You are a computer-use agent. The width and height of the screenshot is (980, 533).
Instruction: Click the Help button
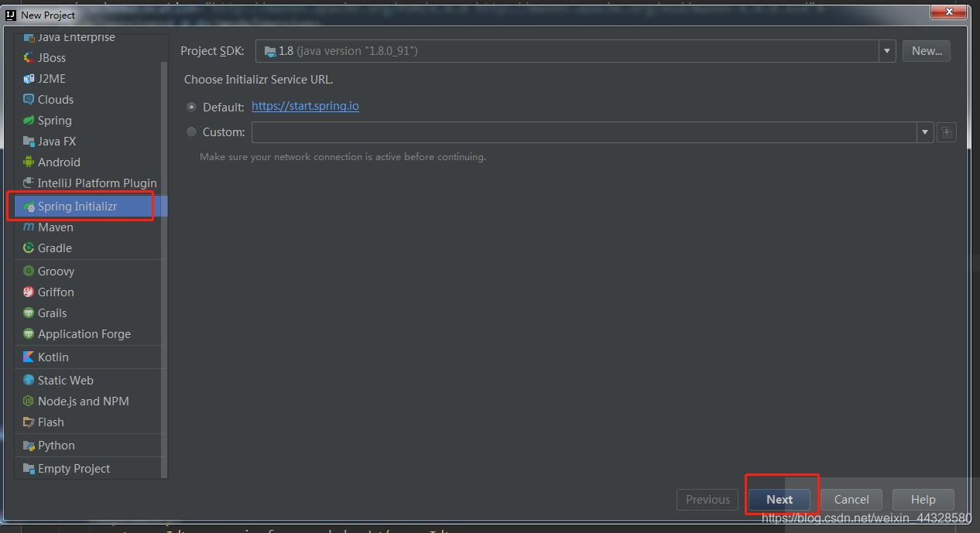point(923,500)
